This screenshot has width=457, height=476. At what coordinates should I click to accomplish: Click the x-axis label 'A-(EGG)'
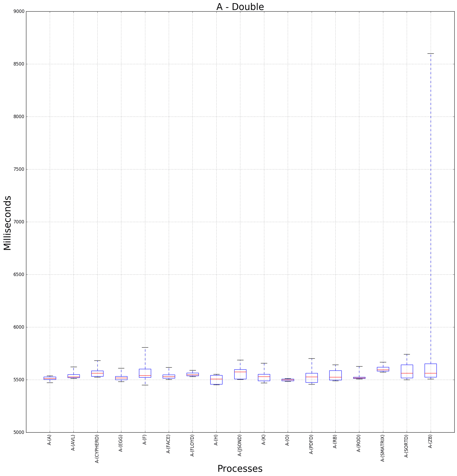121,443
